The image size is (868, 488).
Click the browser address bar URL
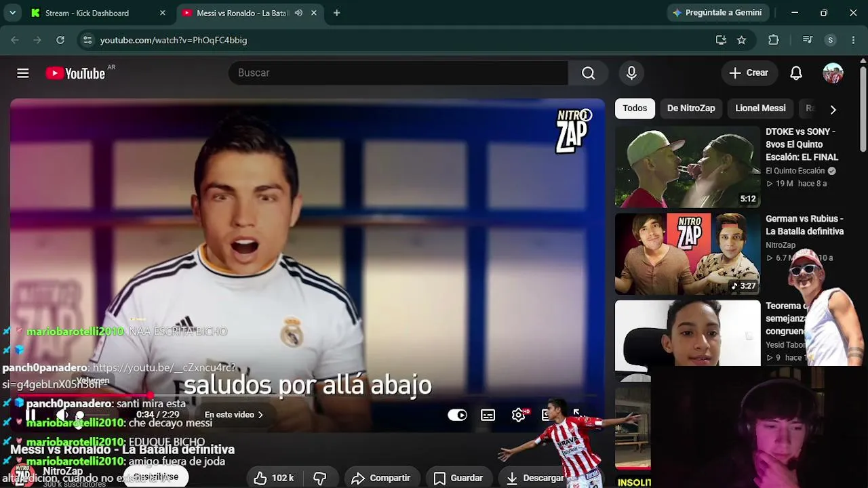point(174,40)
